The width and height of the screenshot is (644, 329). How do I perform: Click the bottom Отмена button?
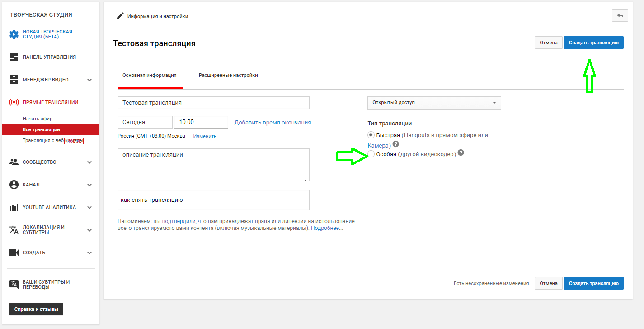tap(549, 283)
